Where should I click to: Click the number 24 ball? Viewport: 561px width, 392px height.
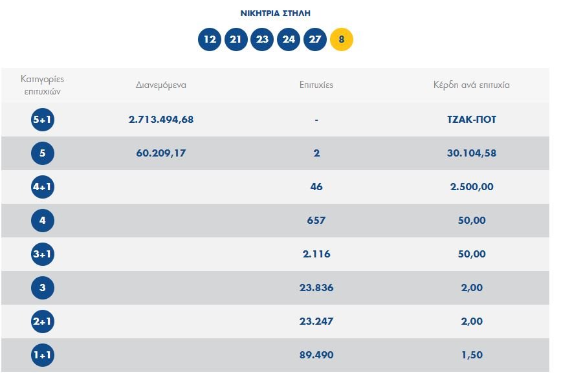289,40
